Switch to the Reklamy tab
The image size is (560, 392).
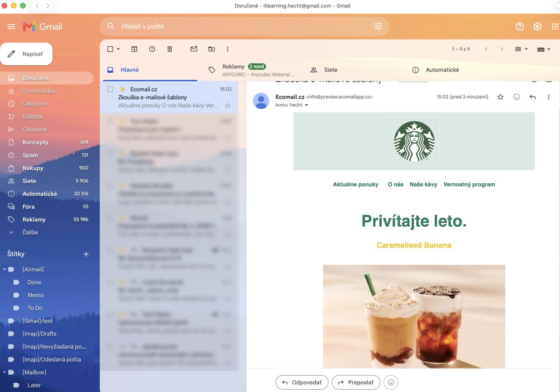coord(252,70)
